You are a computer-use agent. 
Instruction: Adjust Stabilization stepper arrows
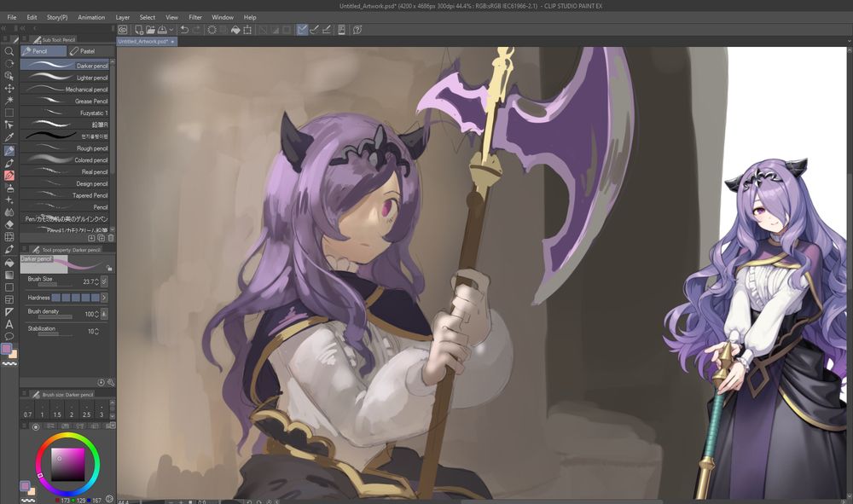[97, 331]
